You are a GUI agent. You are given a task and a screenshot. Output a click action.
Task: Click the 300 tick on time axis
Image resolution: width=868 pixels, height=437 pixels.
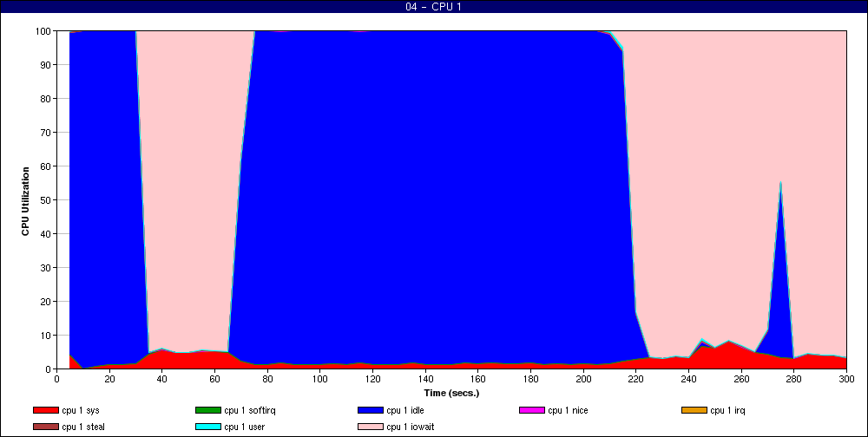coord(846,379)
